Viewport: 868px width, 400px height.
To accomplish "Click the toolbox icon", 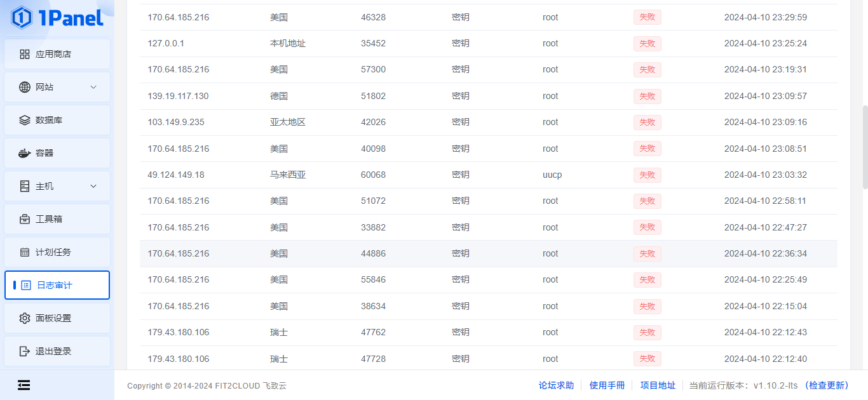I will (x=25, y=219).
